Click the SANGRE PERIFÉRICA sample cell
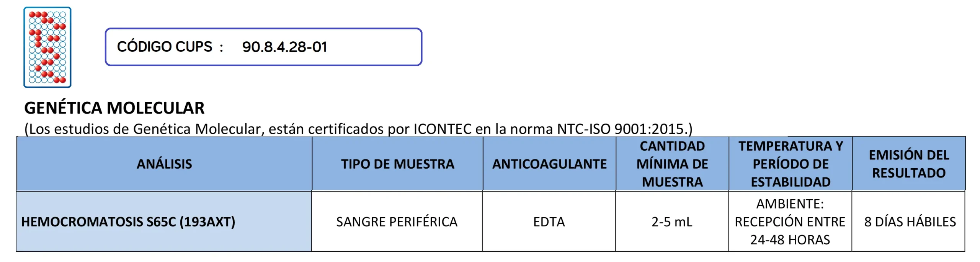Screen dimensions: 980x262 pyautogui.click(x=397, y=222)
